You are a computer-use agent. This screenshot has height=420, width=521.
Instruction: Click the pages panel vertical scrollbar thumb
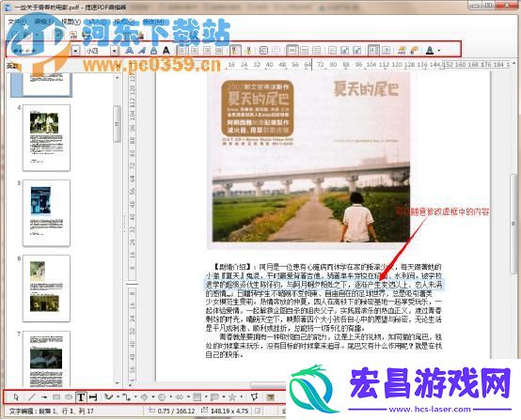117,124
